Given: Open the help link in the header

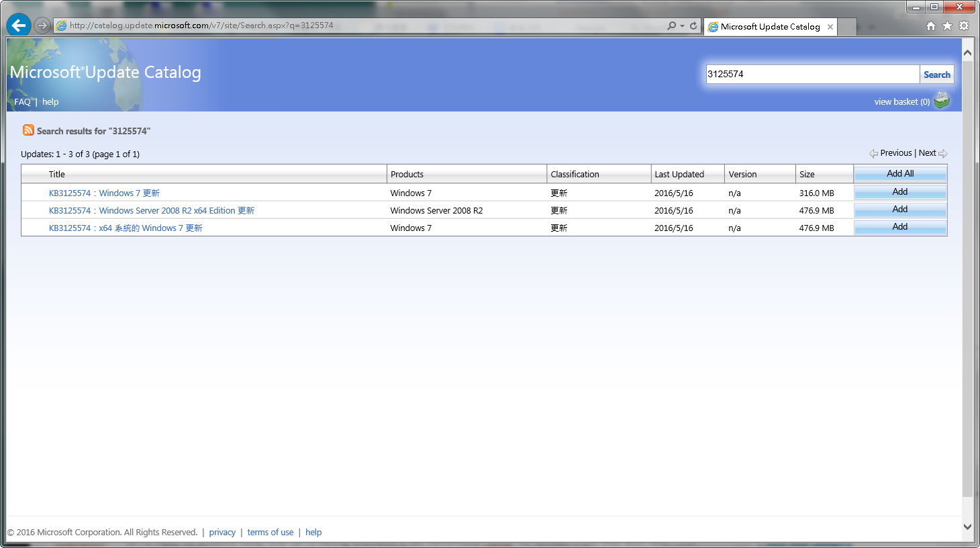Looking at the screenshot, I should tap(50, 102).
